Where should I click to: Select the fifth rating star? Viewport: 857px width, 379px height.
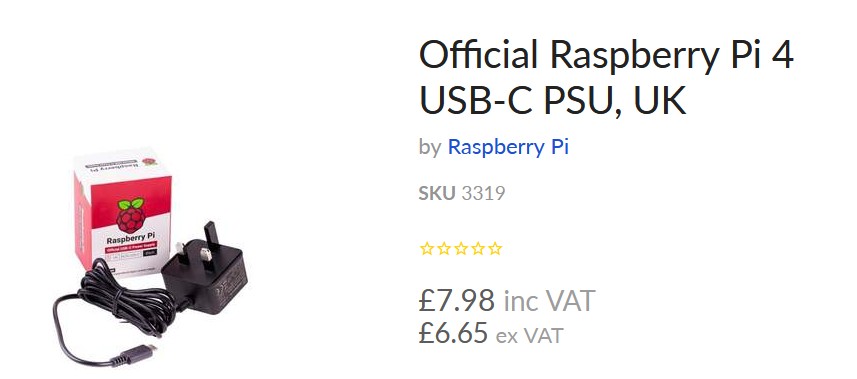[495, 249]
